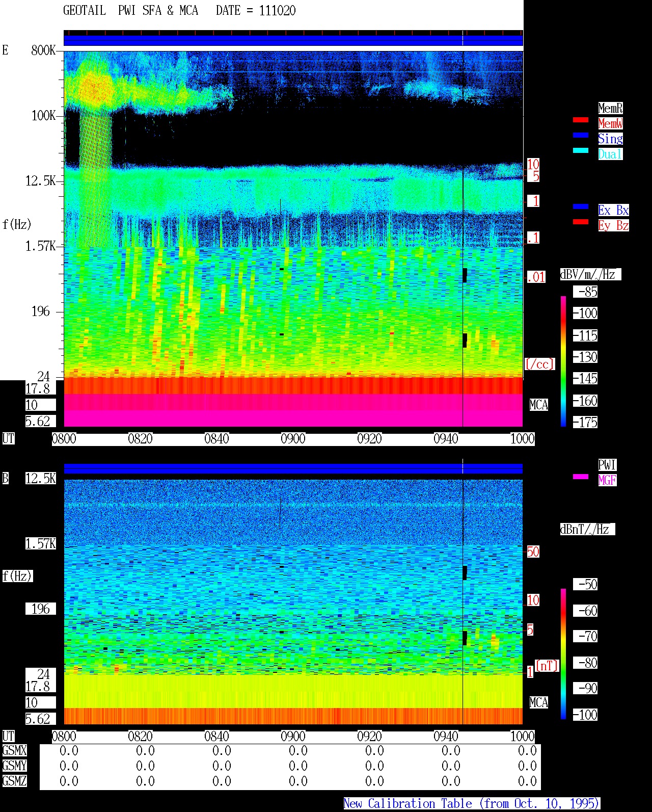Select the MemR legend label
Screen dimensions: 652x812
pyautogui.click(x=610, y=108)
